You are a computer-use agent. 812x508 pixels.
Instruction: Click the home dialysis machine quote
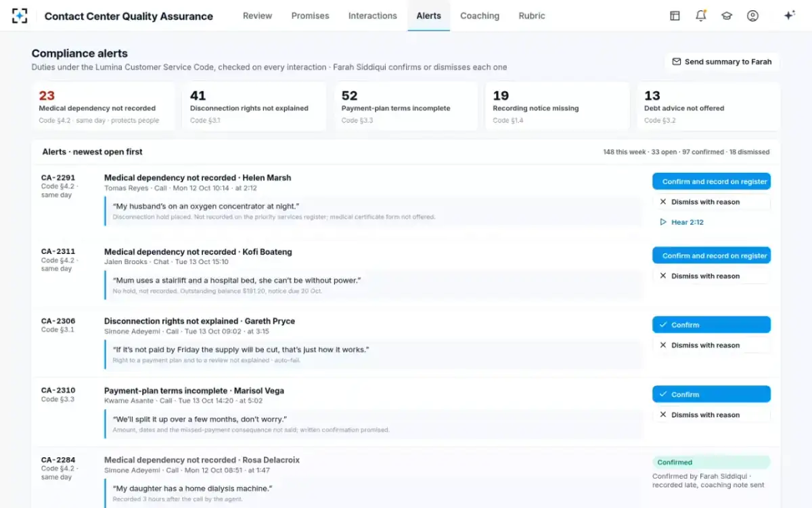193,488
